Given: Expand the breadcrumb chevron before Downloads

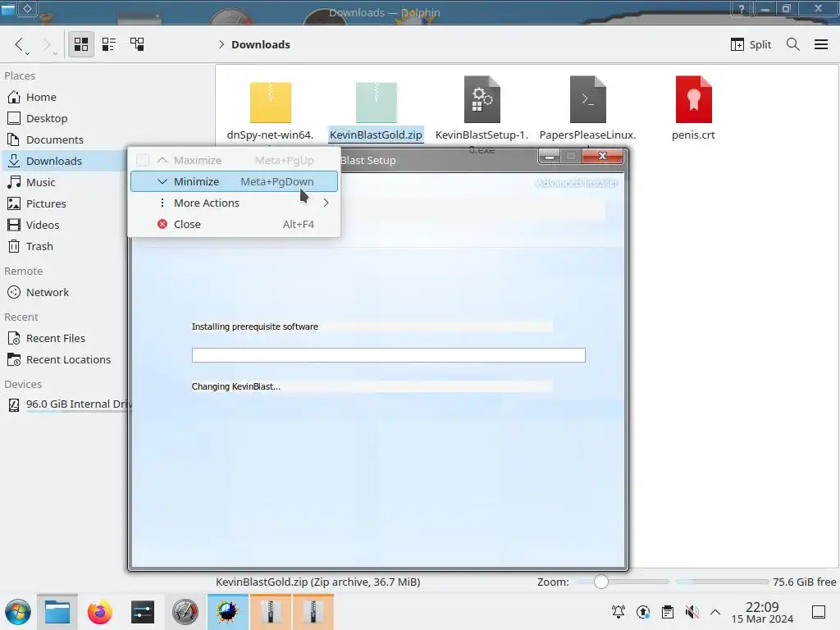Looking at the screenshot, I should [x=221, y=44].
